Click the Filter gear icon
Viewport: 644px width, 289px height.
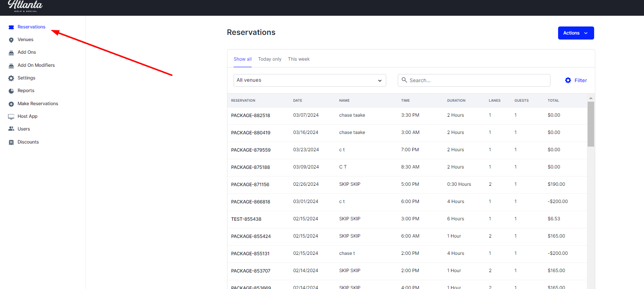point(568,80)
